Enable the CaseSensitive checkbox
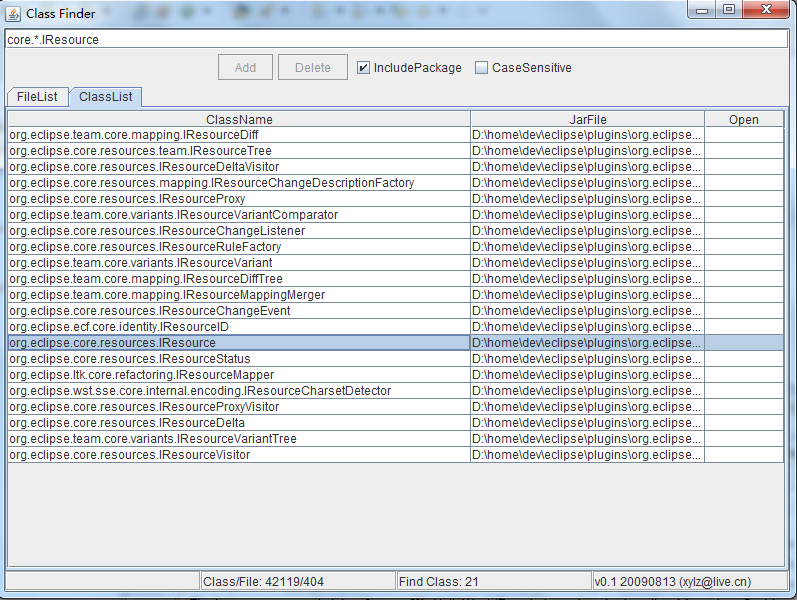This screenshot has height=600, width=797. [x=481, y=68]
